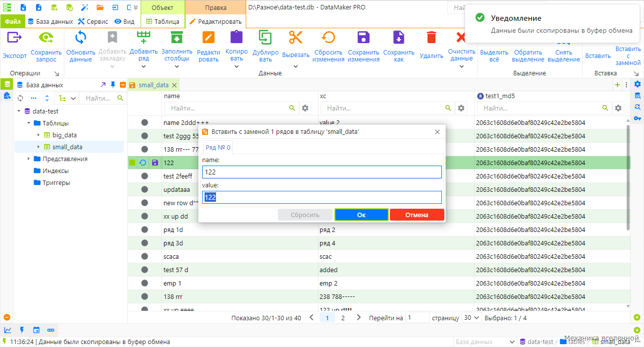Screen dimensions: 644x347
Task: Toggle row selector for 'emp 1'
Action: (145, 283)
